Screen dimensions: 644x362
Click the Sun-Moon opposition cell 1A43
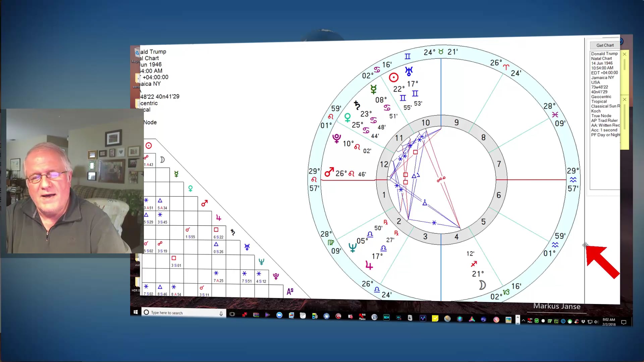[149, 161]
